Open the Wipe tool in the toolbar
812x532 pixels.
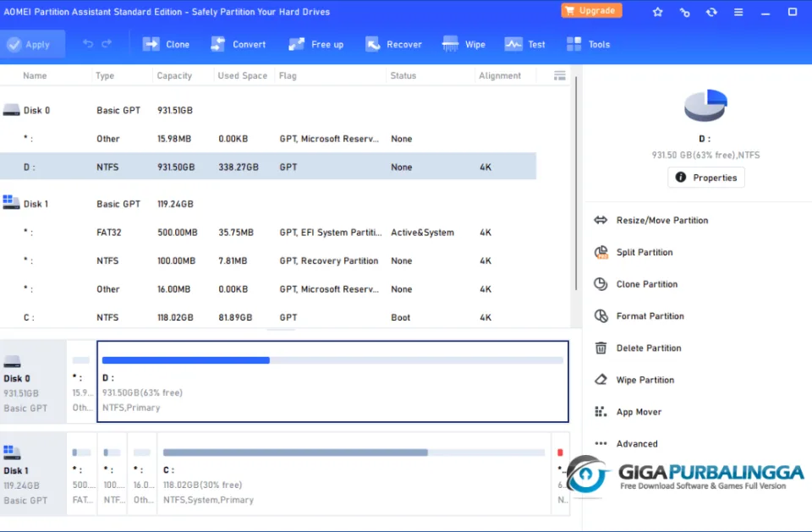tap(464, 44)
